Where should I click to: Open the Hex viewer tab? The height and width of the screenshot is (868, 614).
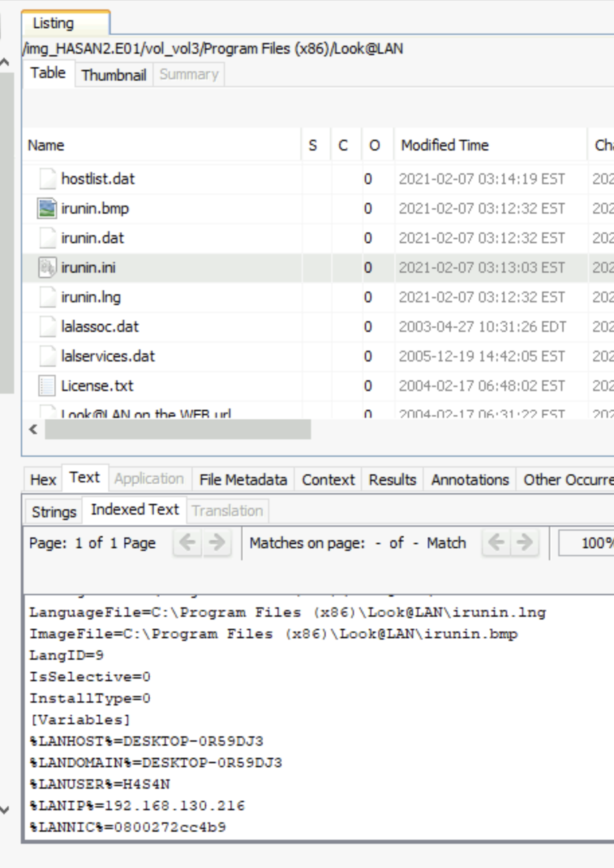[x=43, y=480]
